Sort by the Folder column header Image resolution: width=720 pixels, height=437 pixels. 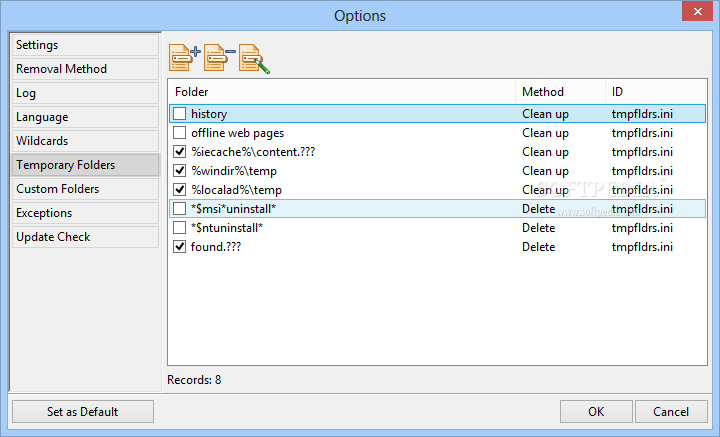tap(340, 92)
